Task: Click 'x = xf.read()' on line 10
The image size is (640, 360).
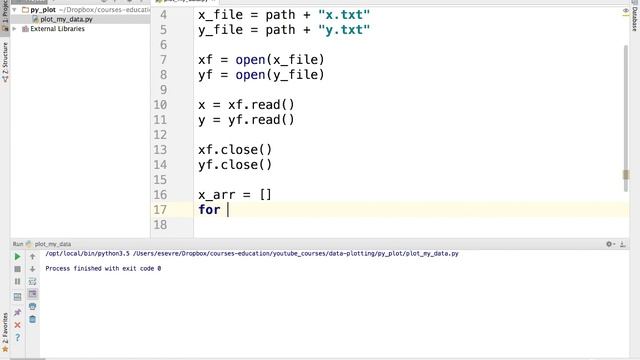Action: tap(246, 105)
